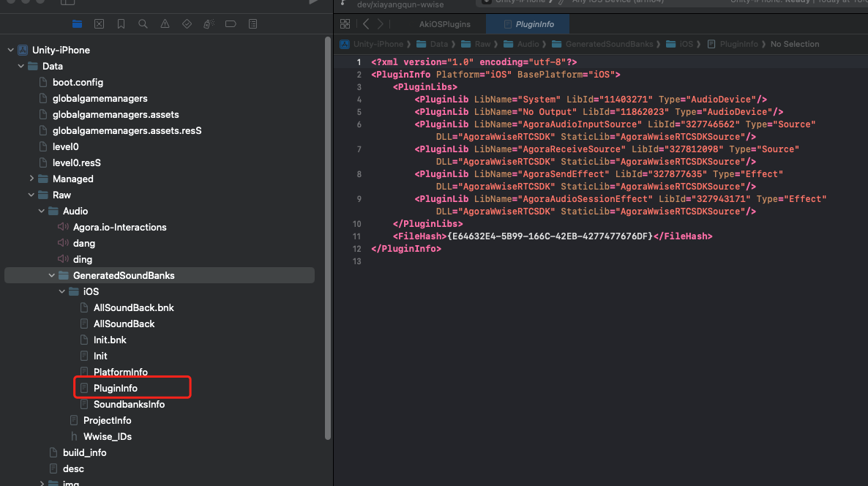Open the Report navigator icon
The height and width of the screenshot is (486, 868).
click(253, 24)
